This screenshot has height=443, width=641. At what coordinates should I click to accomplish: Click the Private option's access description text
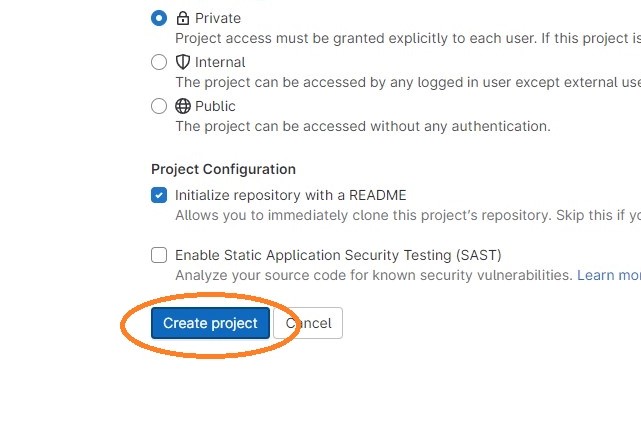pos(408,38)
